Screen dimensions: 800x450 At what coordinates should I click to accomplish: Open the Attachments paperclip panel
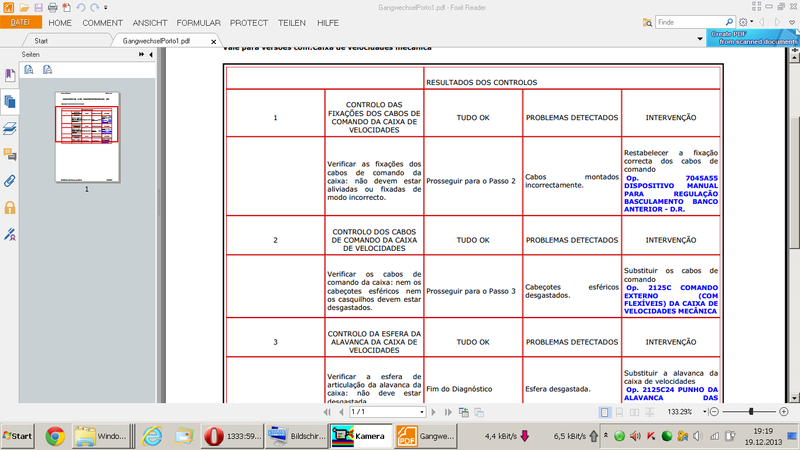tap(10, 181)
